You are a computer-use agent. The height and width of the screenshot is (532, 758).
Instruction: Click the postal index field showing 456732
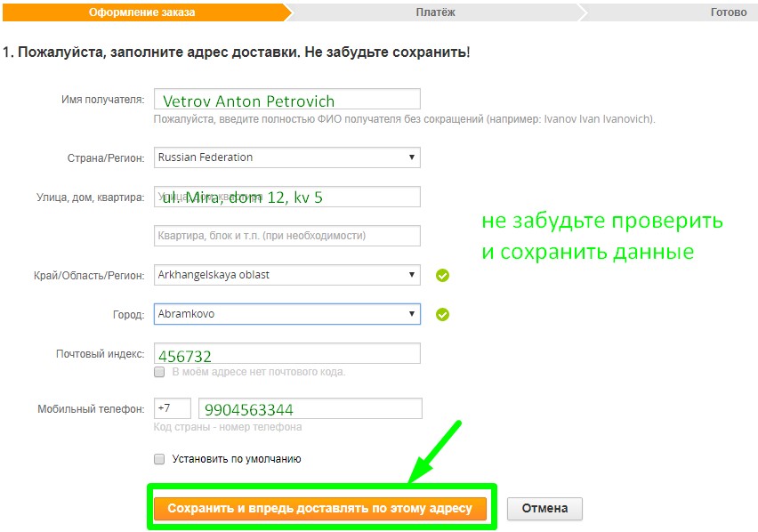[286, 352]
